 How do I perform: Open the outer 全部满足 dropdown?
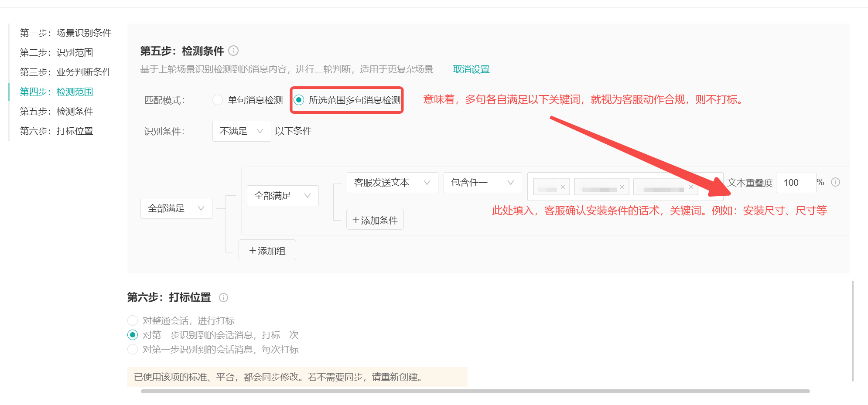pyautogui.click(x=176, y=208)
